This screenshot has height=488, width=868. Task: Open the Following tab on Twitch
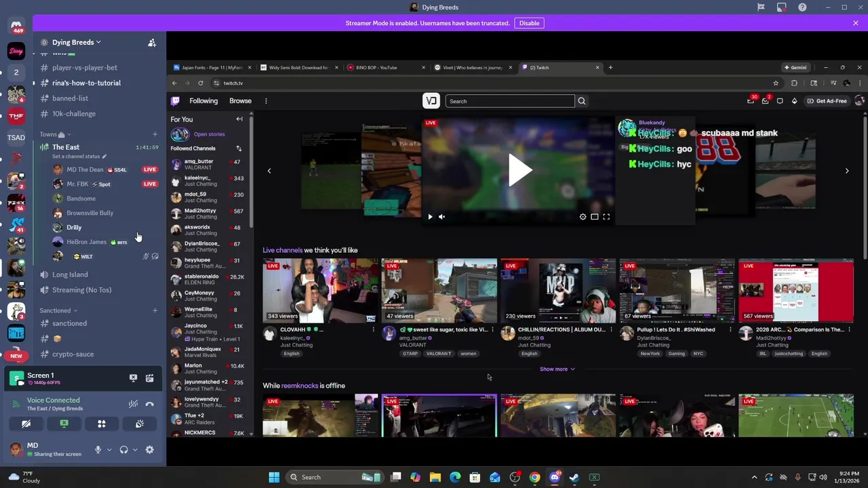point(203,101)
